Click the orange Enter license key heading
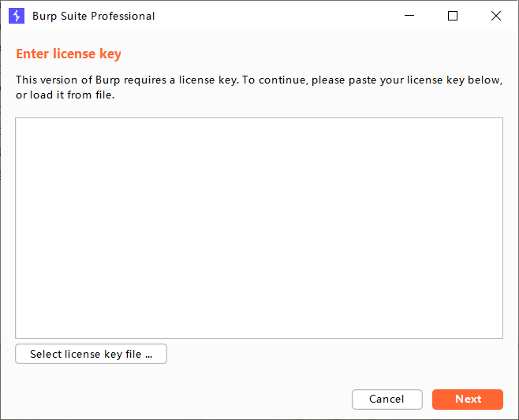Screen dimensions: 519x420 point(69,54)
